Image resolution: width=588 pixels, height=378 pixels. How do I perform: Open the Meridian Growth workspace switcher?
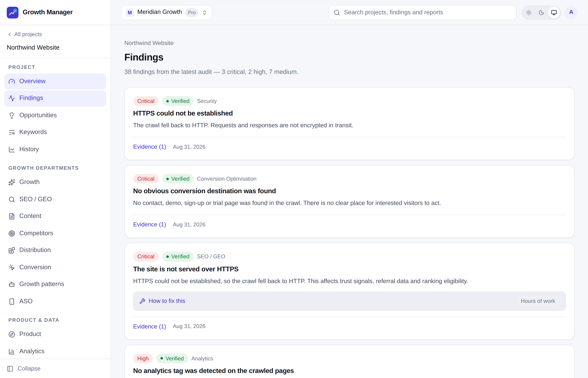tap(166, 13)
